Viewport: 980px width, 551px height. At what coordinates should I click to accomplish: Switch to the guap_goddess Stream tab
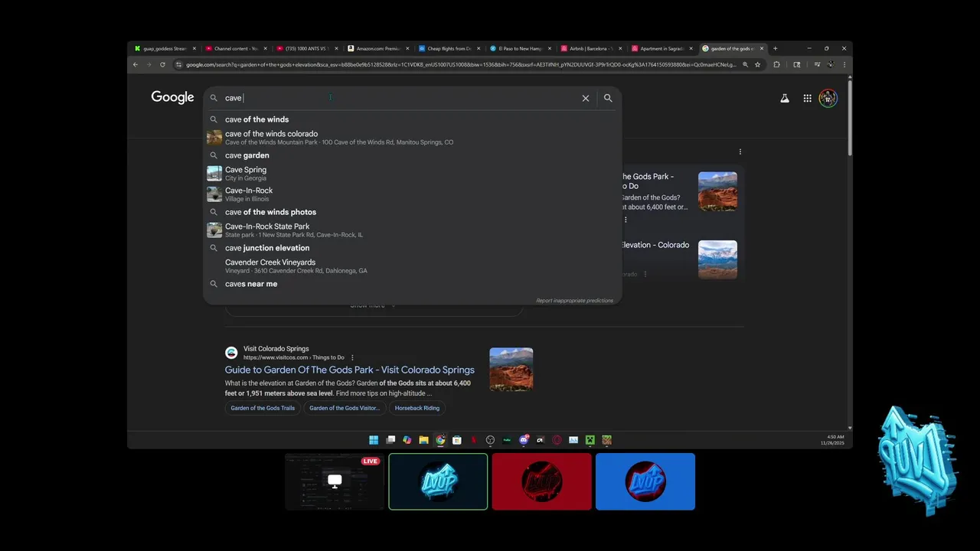[x=165, y=48]
